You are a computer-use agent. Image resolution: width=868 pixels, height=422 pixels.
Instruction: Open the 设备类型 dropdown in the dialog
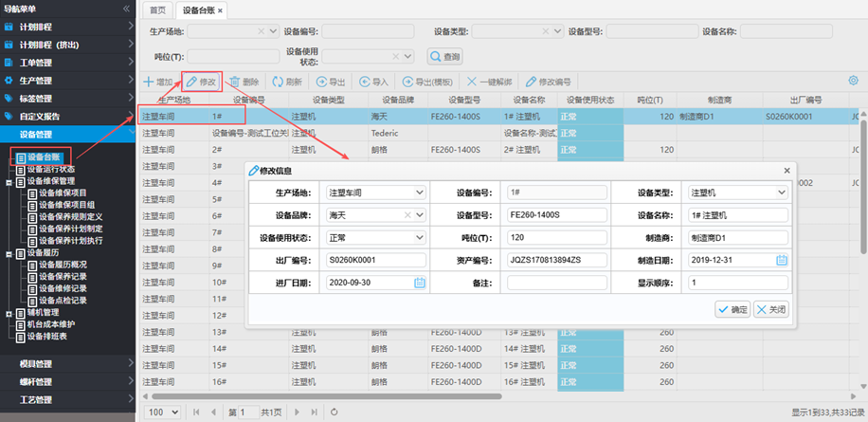pyautogui.click(x=781, y=193)
